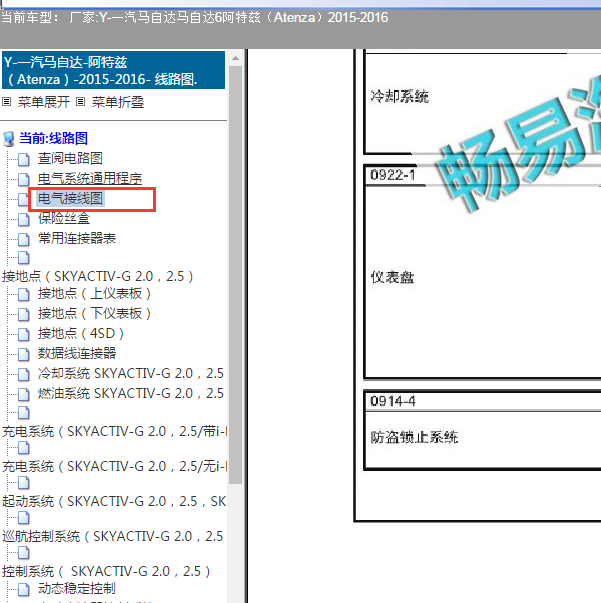The width and height of the screenshot is (601, 603).
Task: Click page icon above 巡航控制系统
Action: point(23,518)
